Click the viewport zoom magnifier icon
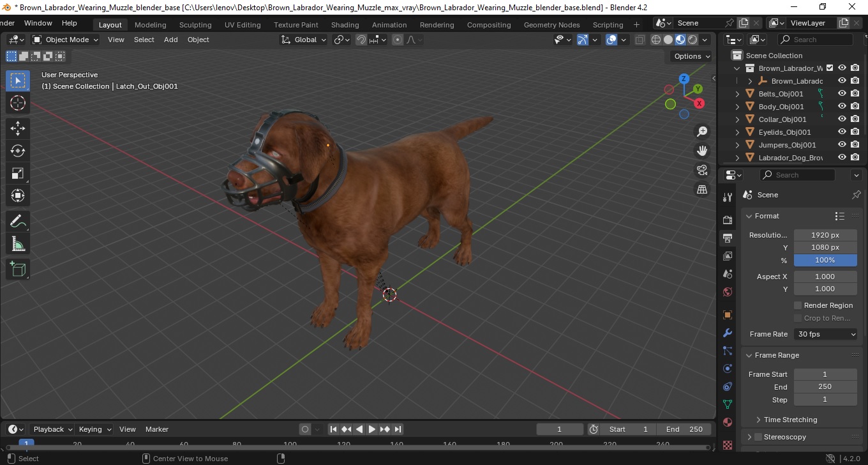Image resolution: width=868 pixels, height=465 pixels. click(702, 132)
